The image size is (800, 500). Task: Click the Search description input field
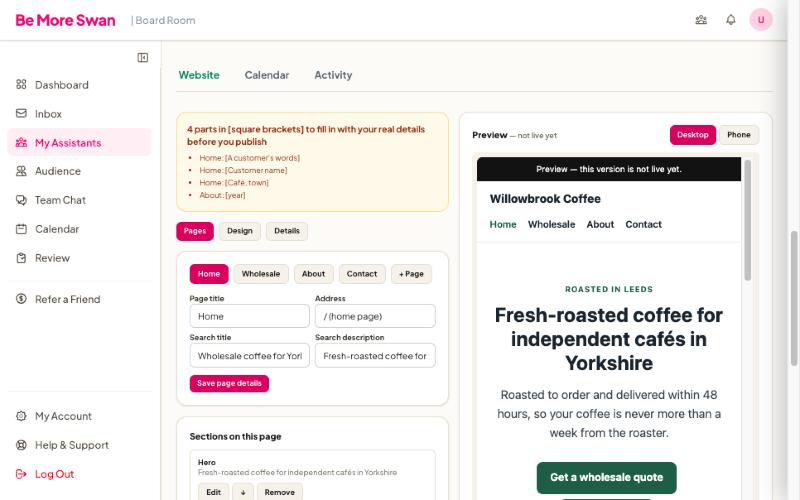[x=375, y=356]
